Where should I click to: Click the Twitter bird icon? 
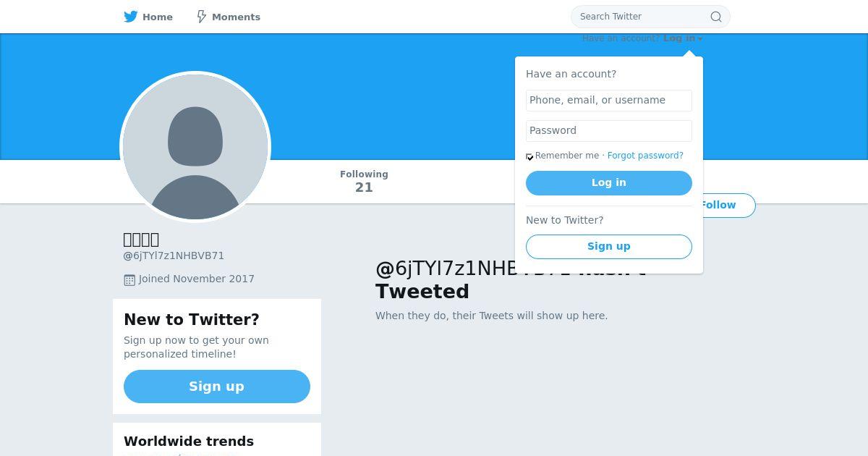pos(131,17)
